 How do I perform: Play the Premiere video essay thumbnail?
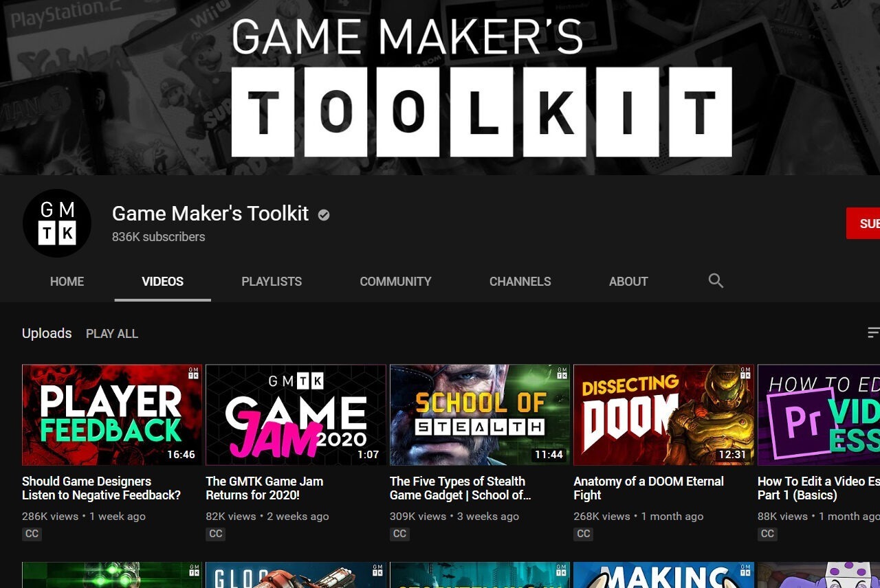point(819,415)
